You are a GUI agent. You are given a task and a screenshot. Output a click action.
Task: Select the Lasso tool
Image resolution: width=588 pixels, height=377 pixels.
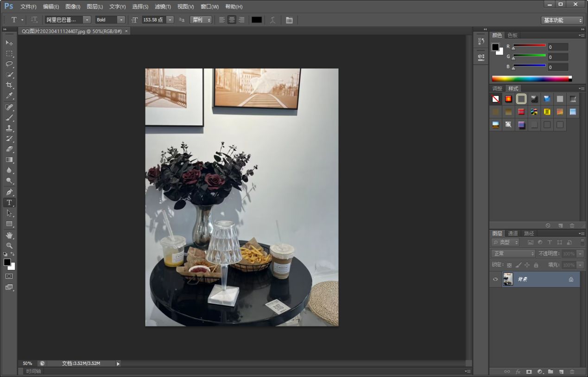(9, 64)
